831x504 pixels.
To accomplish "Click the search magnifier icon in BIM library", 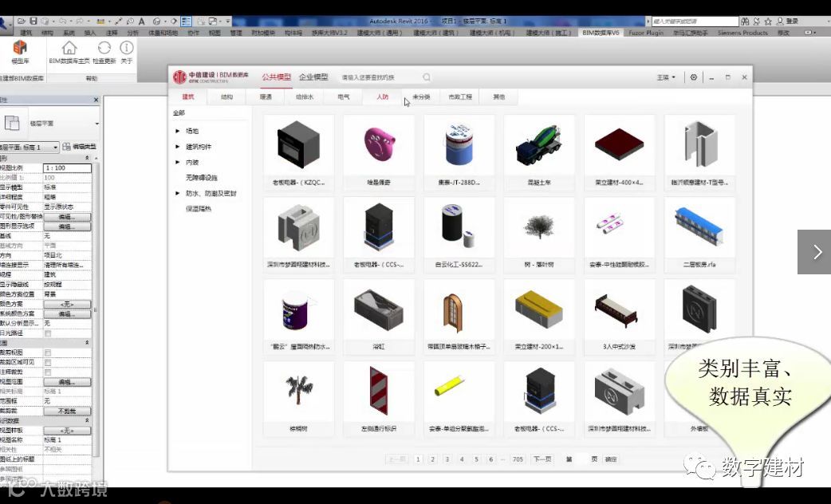I will pyautogui.click(x=427, y=77).
